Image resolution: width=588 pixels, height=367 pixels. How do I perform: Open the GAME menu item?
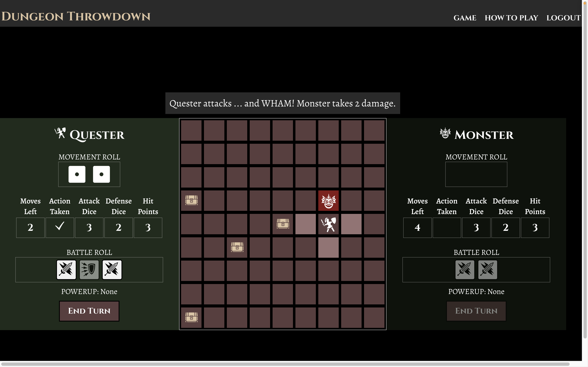pos(464,18)
